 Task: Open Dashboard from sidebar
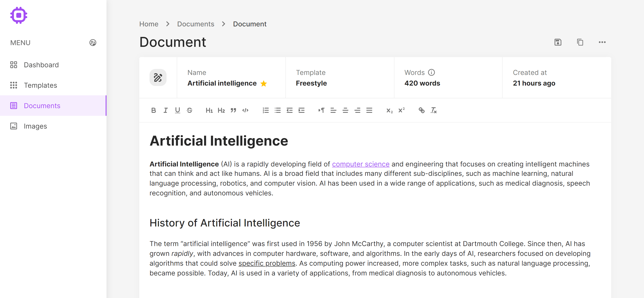pos(41,64)
